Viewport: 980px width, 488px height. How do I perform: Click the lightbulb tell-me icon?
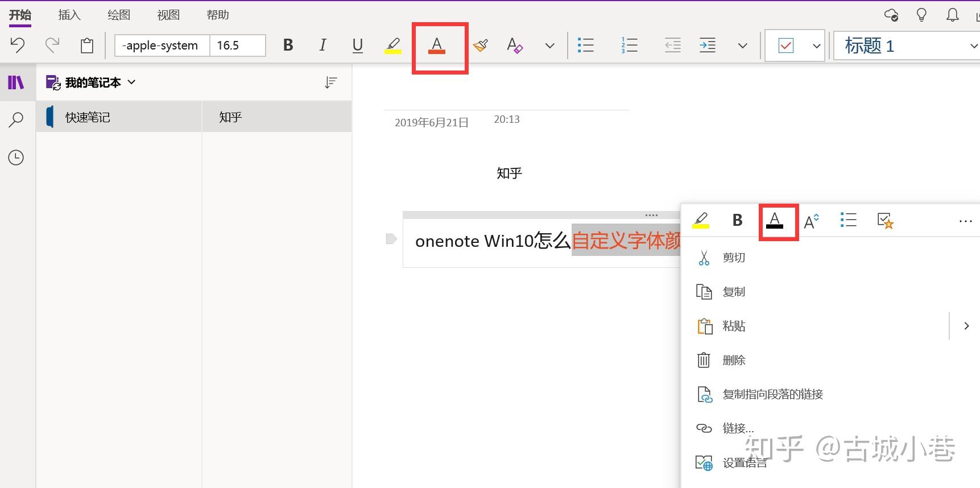pyautogui.click(x=921, y=15)
